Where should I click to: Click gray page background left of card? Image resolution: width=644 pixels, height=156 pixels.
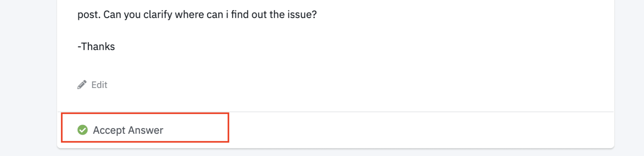tap(28, 79)
